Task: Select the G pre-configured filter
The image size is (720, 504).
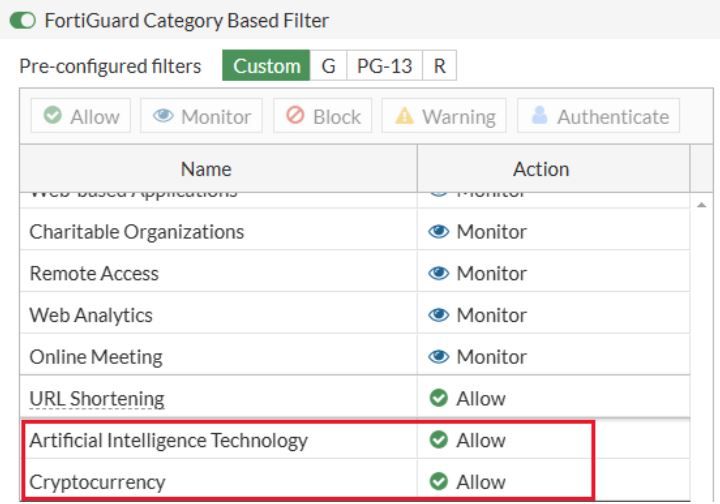Action: coord(328,67)
